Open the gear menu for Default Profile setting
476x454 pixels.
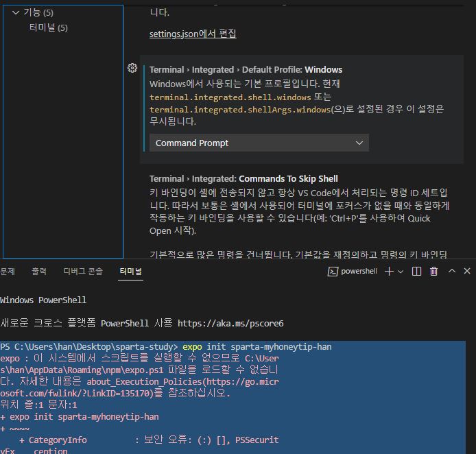132,68
